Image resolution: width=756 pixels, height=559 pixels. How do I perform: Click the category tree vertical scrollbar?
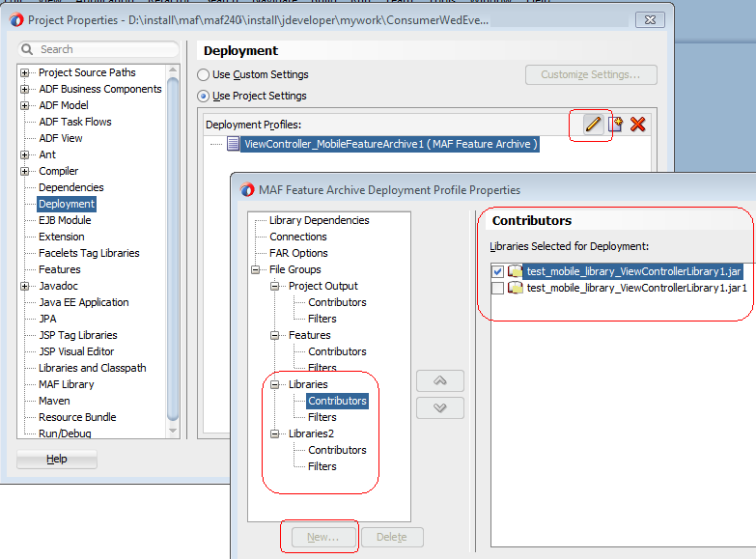pos(173,248)
